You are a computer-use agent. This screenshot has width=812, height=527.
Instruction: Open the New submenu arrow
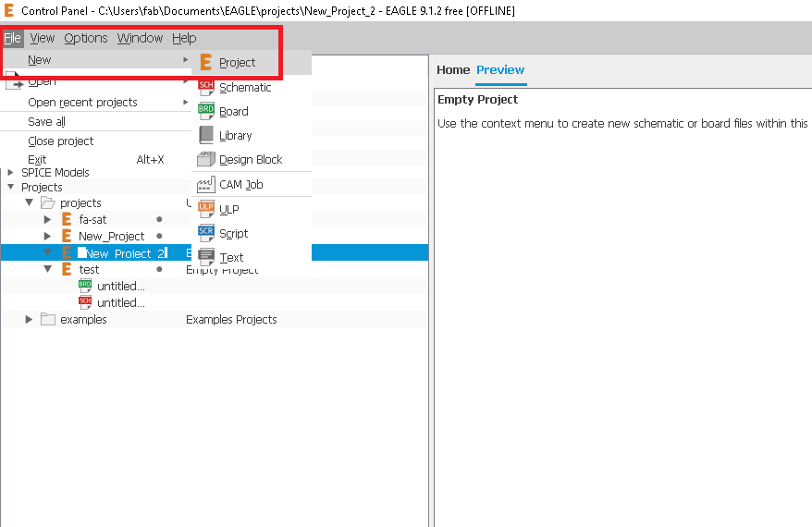point(185,59)
